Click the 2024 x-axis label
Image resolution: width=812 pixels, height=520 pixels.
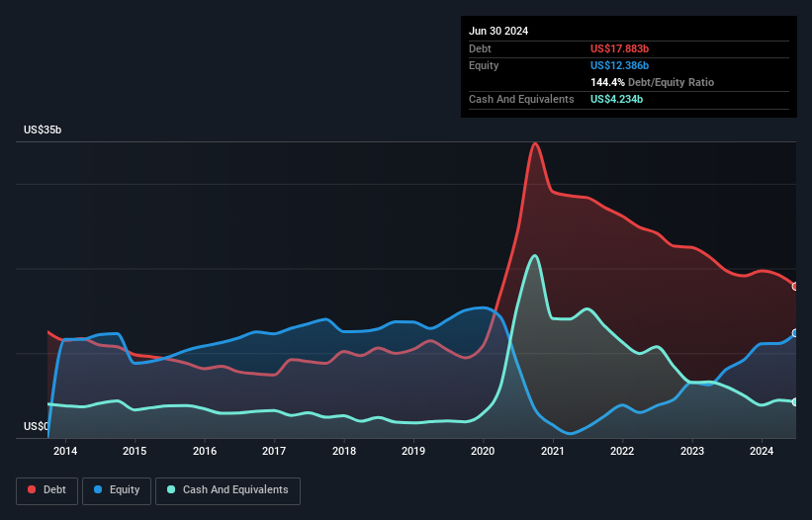tap(762, 451)
